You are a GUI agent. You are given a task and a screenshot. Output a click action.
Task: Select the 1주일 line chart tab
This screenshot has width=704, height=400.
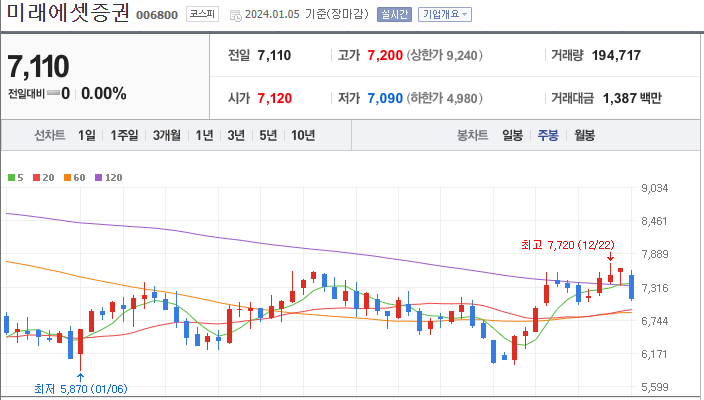point(124,135)
